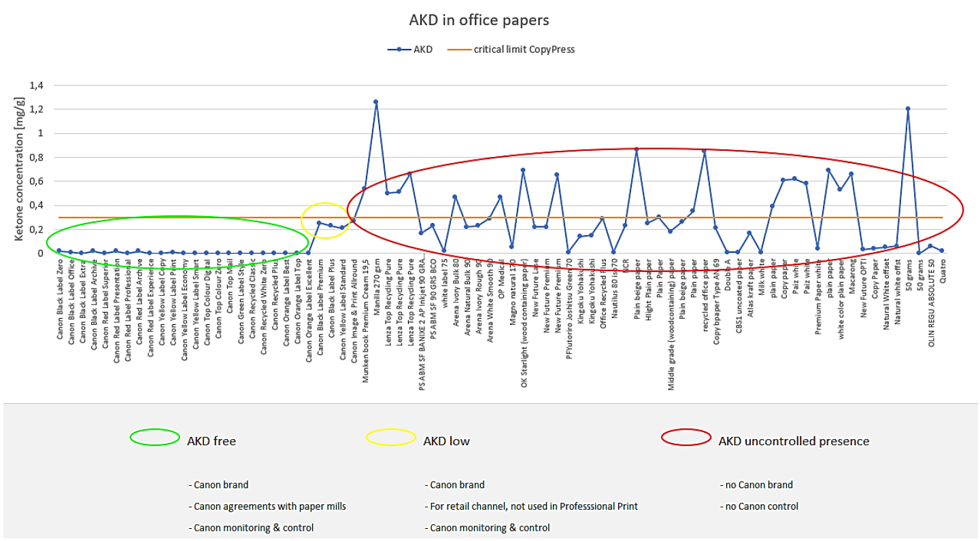Click the red ellipse beside "AKD uncontrolled presence"
The image size is (980, 541).
pyautogui.click(x=687, y=437)
